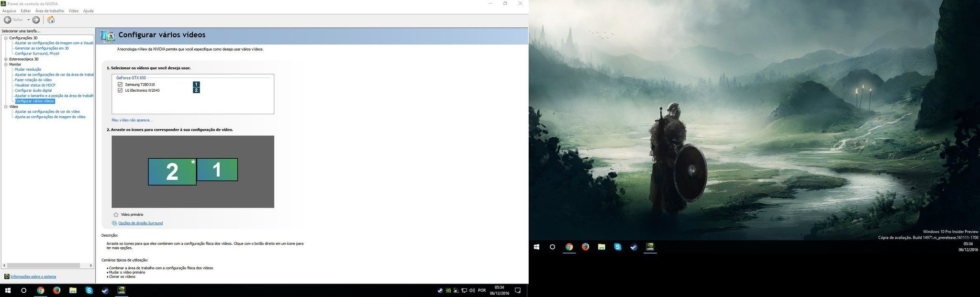Select Ajustar as configurações de cor do vídeo
This screenshot has height=297, width=980.
47,111
